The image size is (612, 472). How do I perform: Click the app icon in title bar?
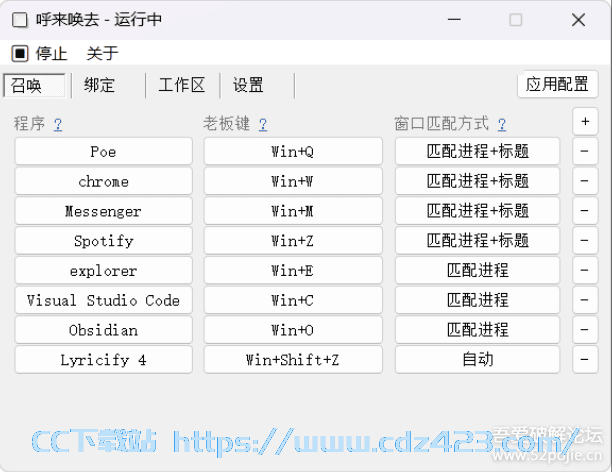[20, 20]
